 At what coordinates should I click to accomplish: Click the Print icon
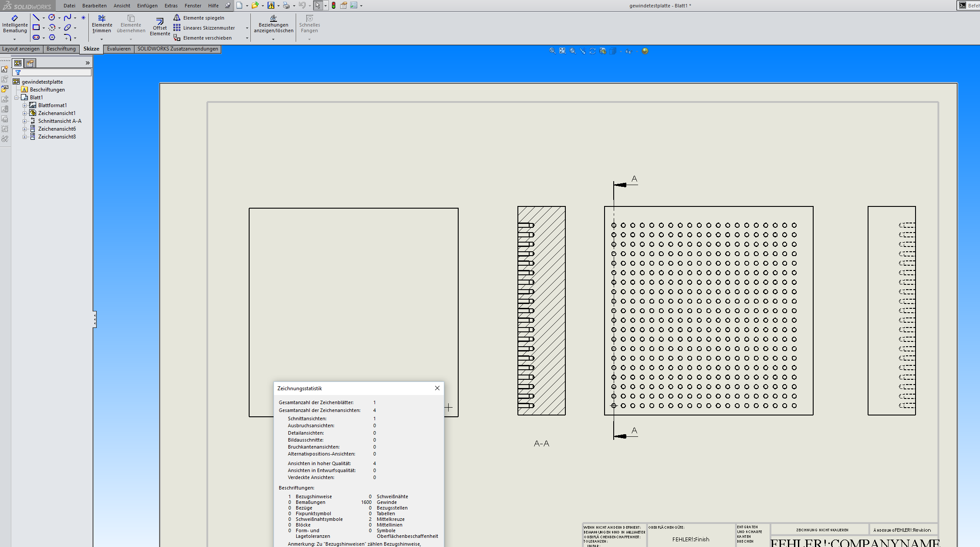tap(286, 6)
